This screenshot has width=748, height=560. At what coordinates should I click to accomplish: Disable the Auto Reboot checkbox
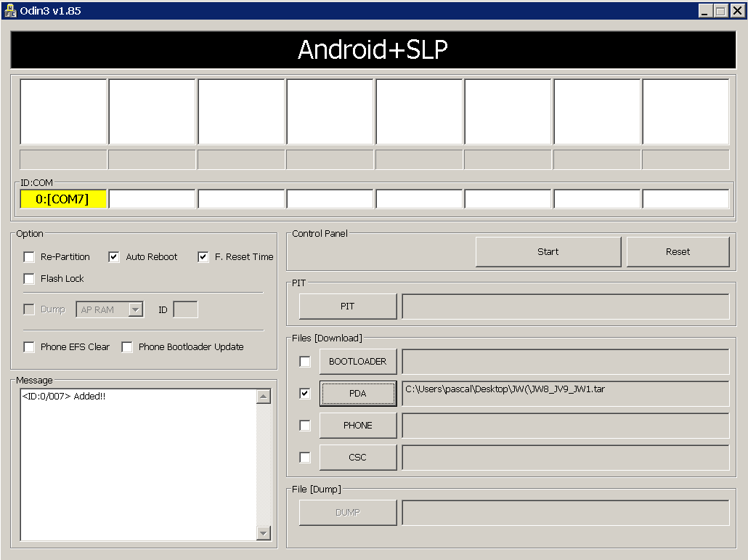pos(113,256)
